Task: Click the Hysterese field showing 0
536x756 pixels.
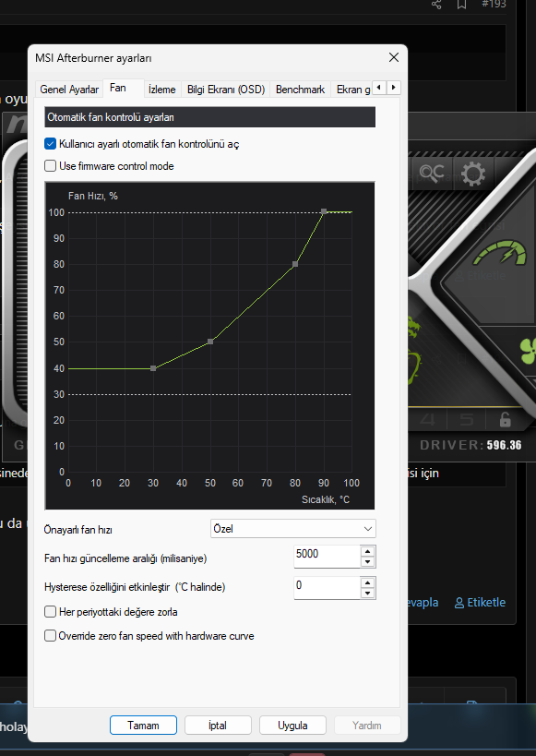Action: point(327,588)
